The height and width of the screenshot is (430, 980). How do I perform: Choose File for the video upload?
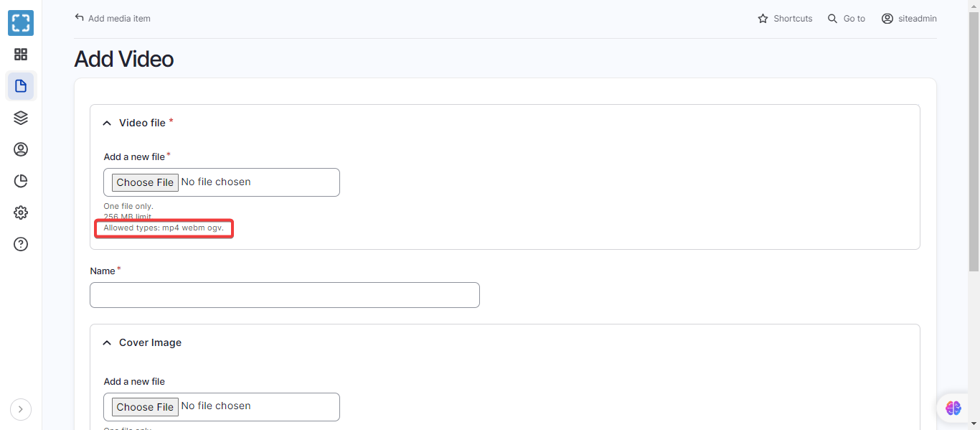point(145,182)
